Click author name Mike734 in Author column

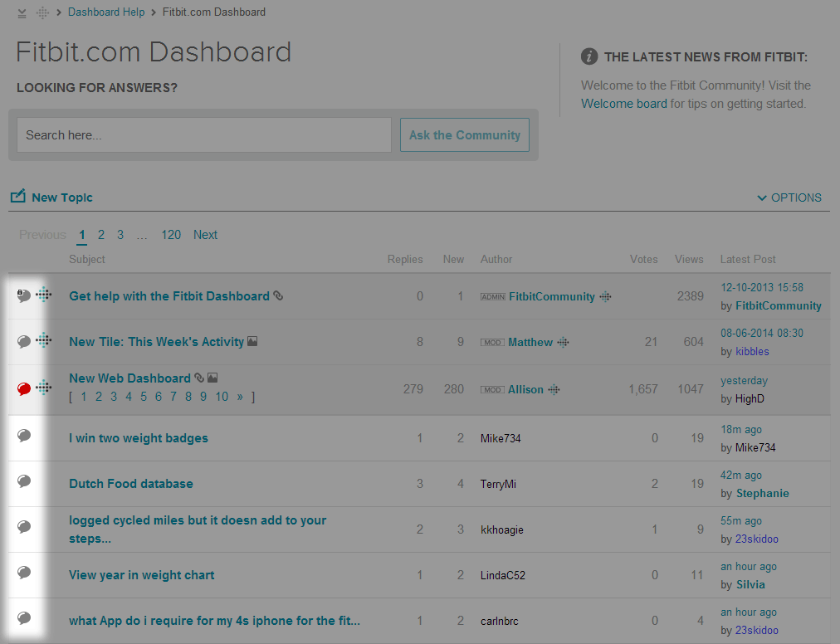pos(501,438)
